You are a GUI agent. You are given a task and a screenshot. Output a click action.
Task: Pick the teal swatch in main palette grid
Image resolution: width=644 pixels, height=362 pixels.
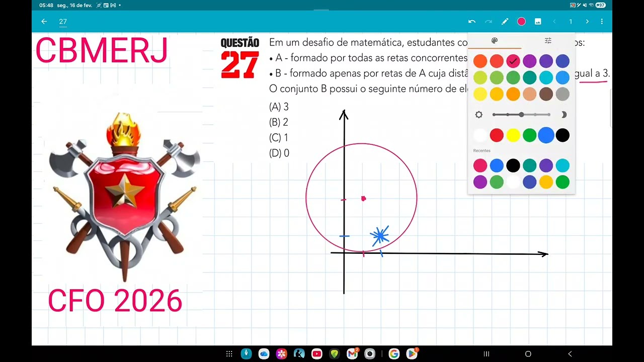click(x=529, y=77)
